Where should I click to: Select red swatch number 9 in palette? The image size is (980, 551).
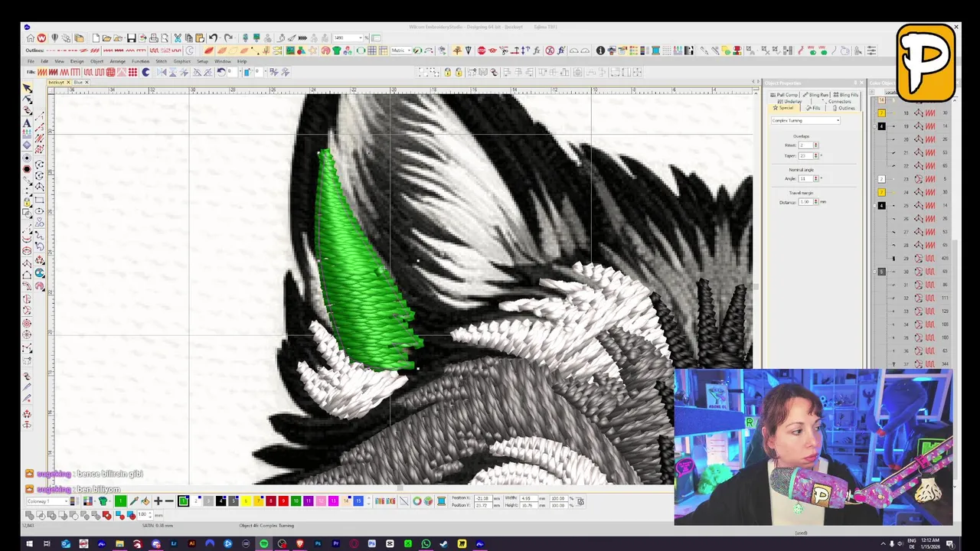coord(283,501)
